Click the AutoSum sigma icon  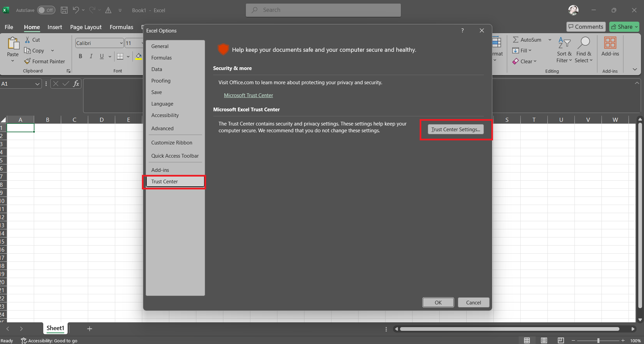pyautogui.click(x=516, y=40)
